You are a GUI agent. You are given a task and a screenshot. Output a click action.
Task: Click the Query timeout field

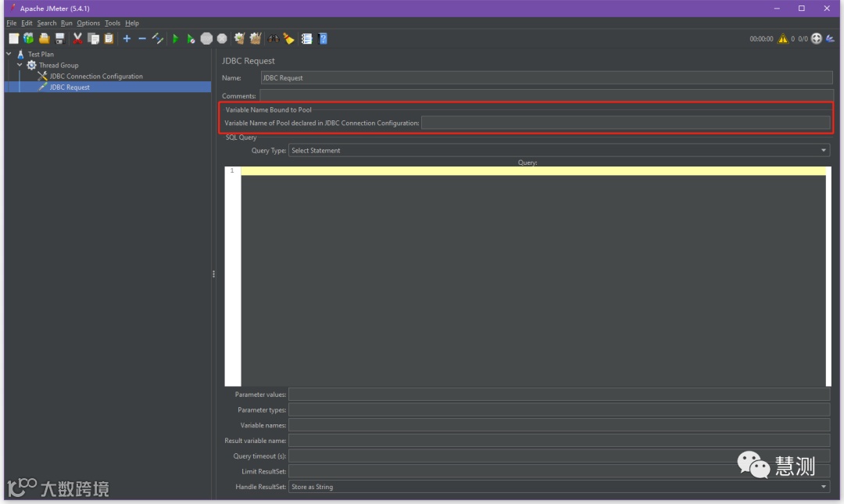point(559,456)
